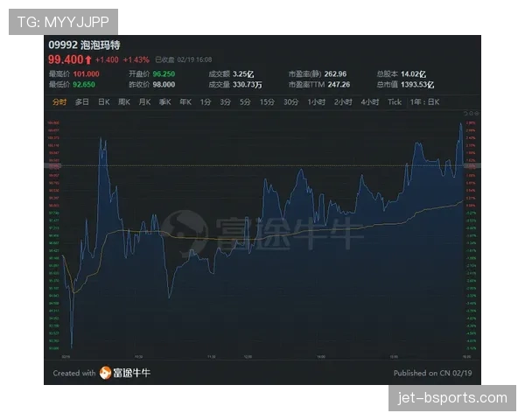Click the 总股本 value 14.02亿
The width and height of the screenshot is (525, 420).
414,74
